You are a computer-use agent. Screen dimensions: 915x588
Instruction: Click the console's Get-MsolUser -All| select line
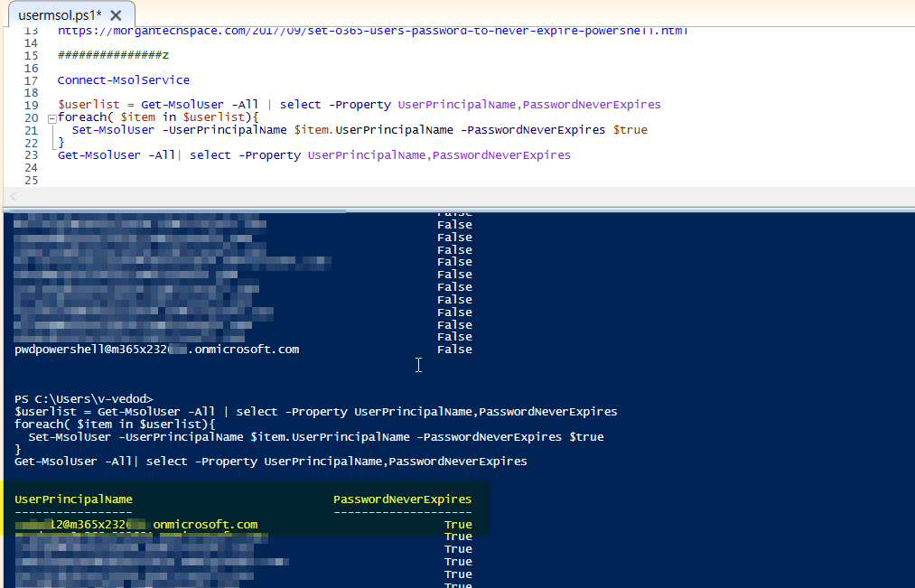(271, 462)
